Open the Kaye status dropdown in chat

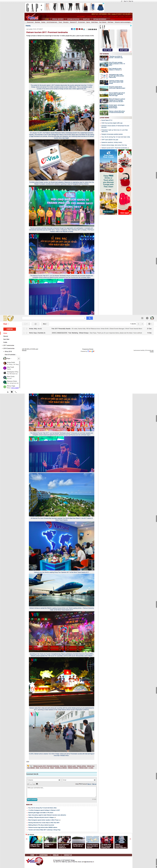(11, 359)
